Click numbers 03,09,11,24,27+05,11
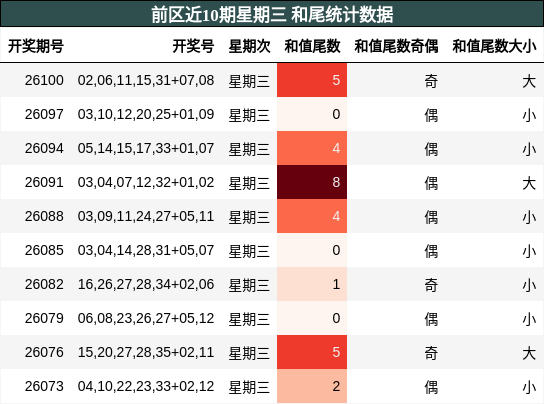Image resolution: width=544 pixels, height=404 pixels. (x=146, y=217)
